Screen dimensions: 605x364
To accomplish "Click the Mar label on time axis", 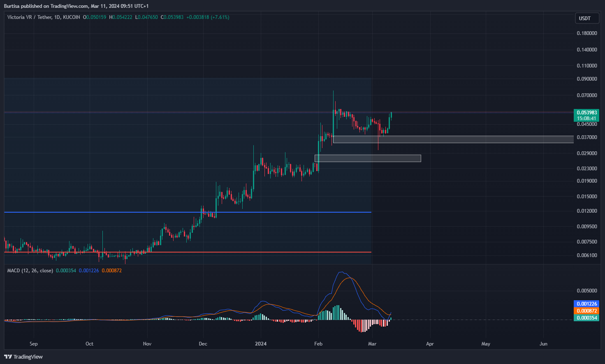I will pos(372,344).
